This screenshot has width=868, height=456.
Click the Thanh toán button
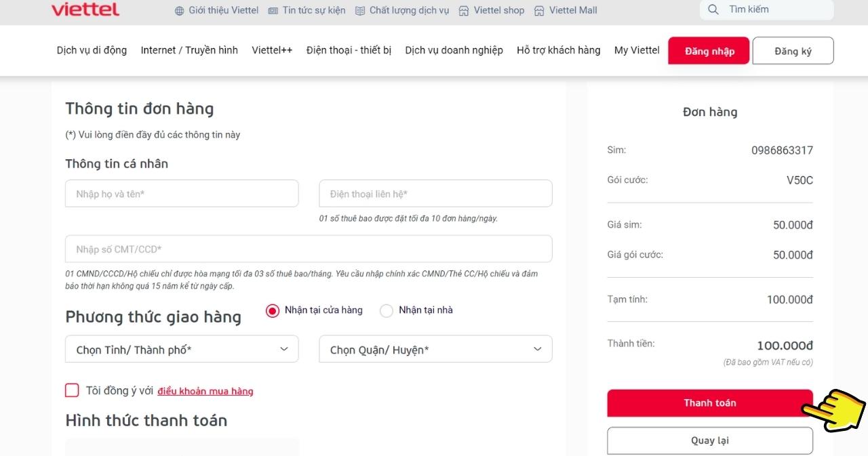(710, 402)
